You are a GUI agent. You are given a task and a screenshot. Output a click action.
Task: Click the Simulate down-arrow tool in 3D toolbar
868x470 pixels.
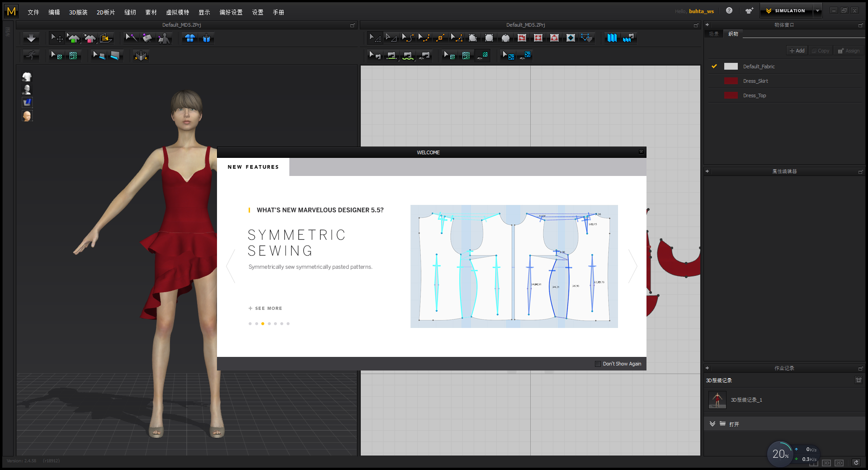(x=31, y=38)
